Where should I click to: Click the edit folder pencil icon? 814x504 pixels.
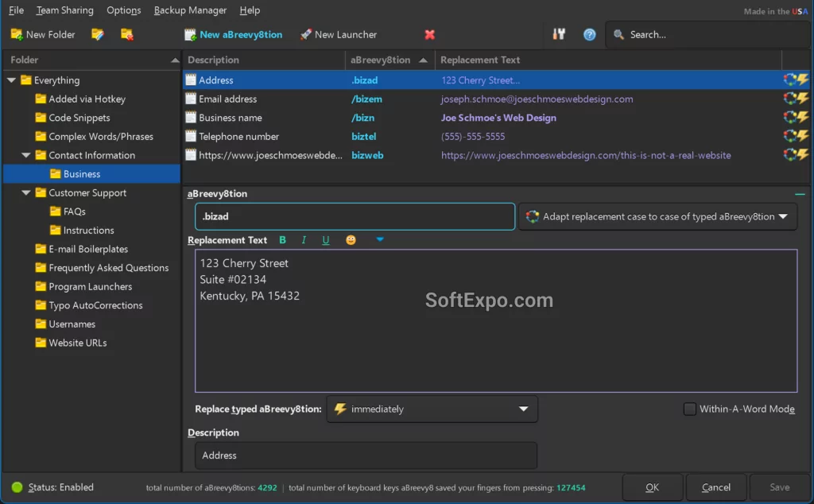click(98, 35)
